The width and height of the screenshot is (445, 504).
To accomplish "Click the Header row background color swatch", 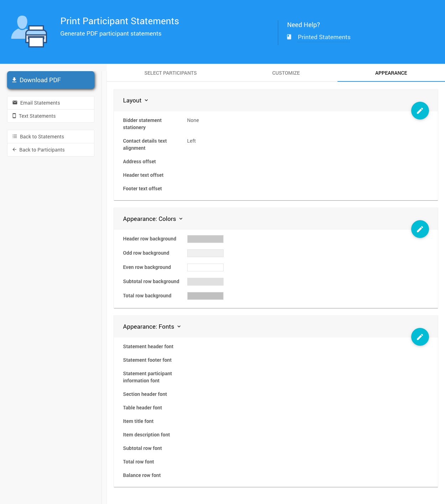I will click(x=205, y=239).
